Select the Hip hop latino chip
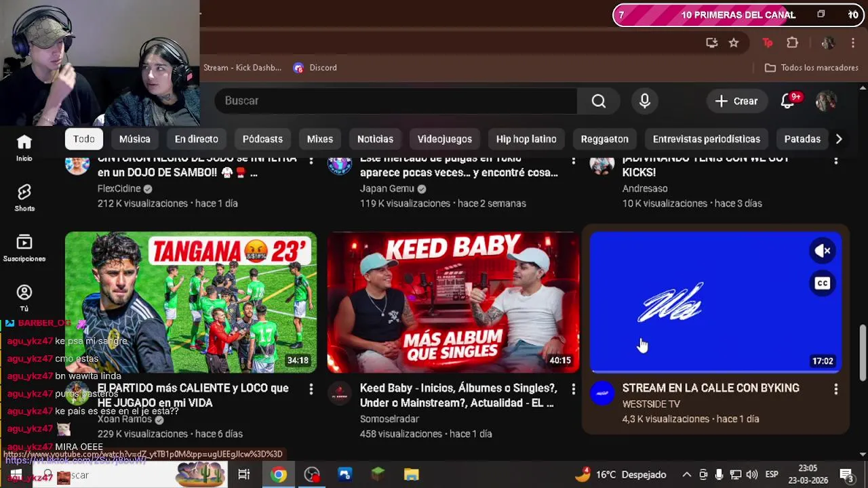Viewport: 868px width, 488px height. pyautogui.click(x=526, y=139)
